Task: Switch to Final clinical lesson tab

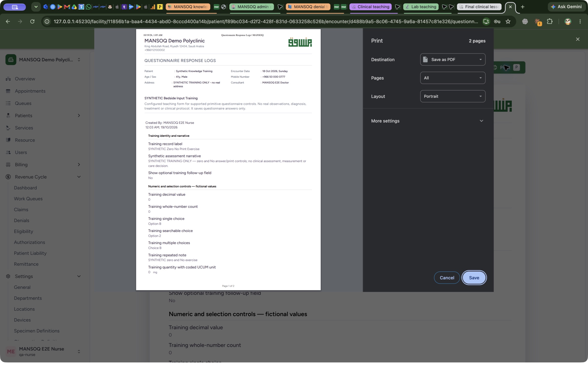Action: pos(479,7)
